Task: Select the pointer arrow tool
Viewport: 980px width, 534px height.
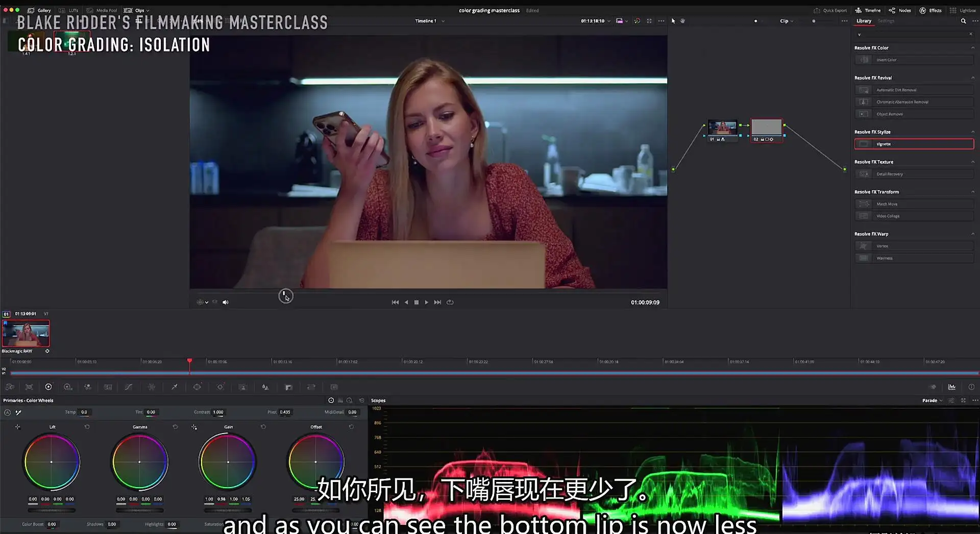Action: coord(673,21)
